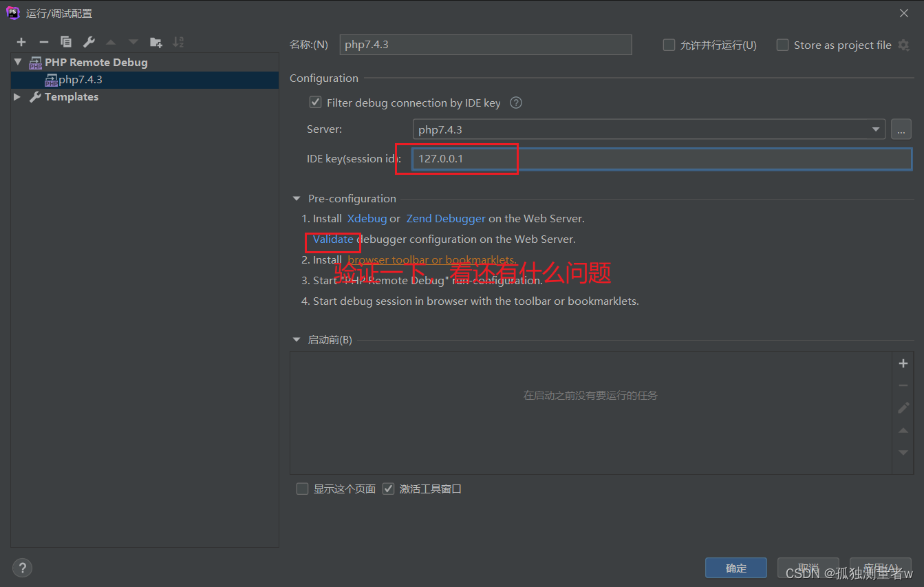
Task: Click the gear beside Store as project file
Action: [904, 45]
